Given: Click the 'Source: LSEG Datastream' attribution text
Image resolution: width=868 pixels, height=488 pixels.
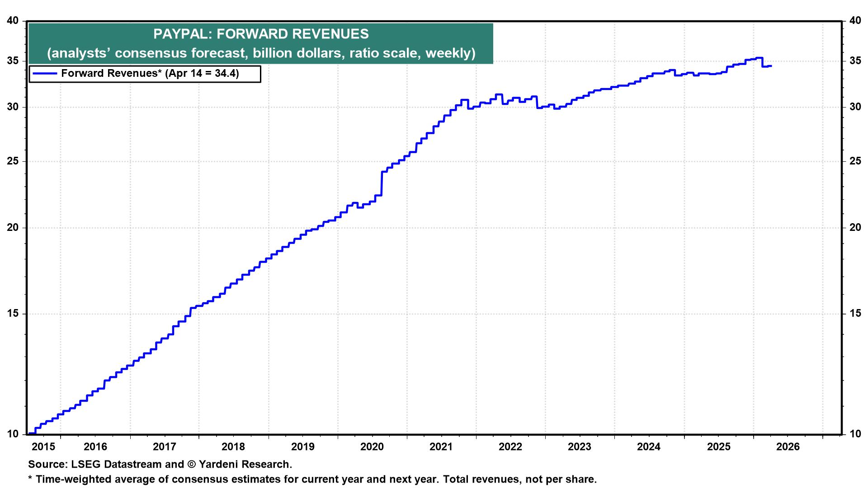Looking at the screenshot, I should tap(160, 464).
